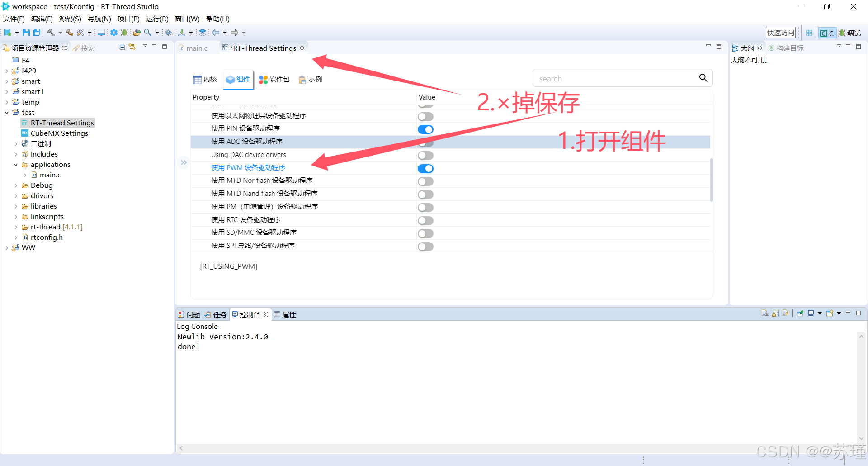
Task: Enable the Ethernet PHY device driver toggle
Action: pos(425,116)
